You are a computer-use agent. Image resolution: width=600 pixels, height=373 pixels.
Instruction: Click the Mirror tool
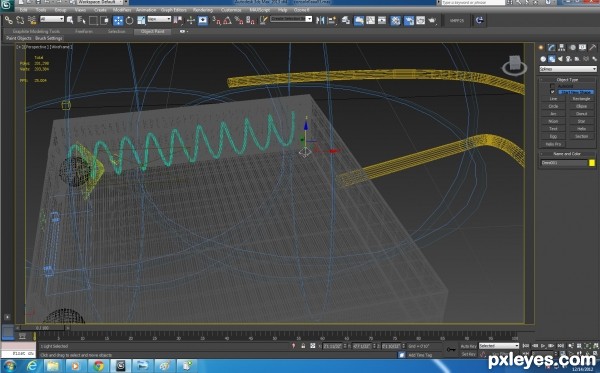pos(320,20)
